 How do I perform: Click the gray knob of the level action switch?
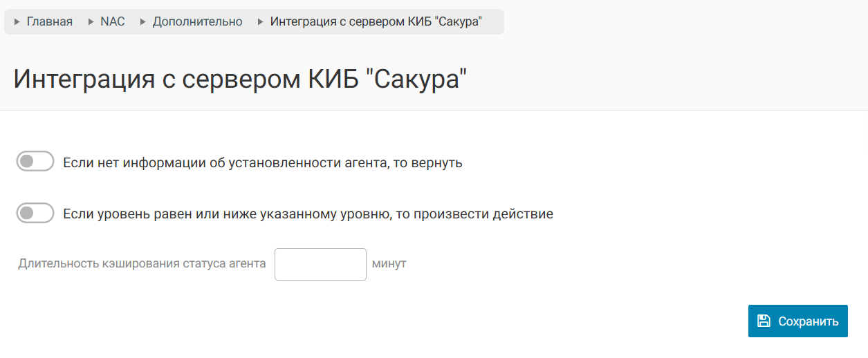pyautogui.click(x=27, y=214)
